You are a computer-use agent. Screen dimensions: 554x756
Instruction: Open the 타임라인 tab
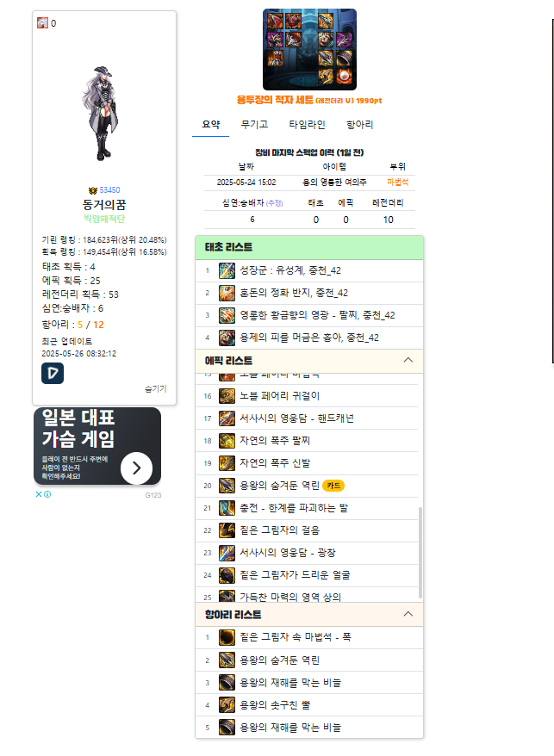click(307, 124)
